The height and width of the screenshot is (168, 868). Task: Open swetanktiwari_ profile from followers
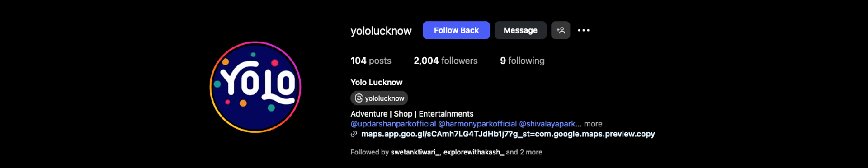(x=415, y=152)
